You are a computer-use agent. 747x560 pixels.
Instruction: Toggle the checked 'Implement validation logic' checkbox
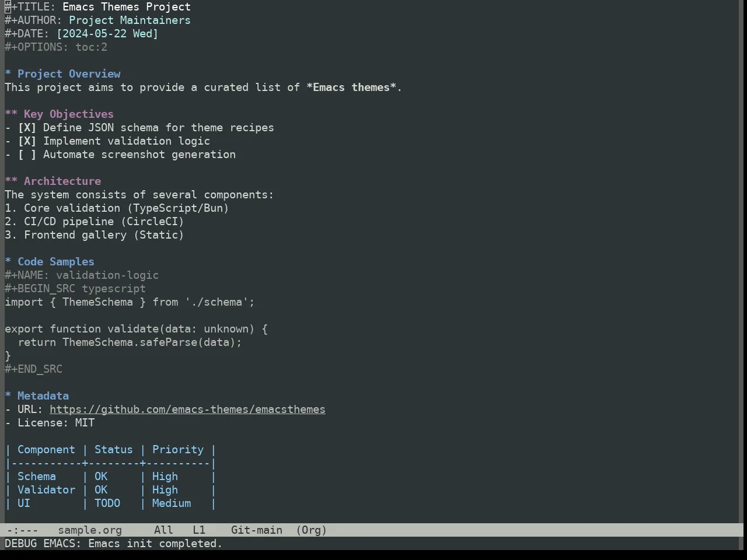coord(27,141)
